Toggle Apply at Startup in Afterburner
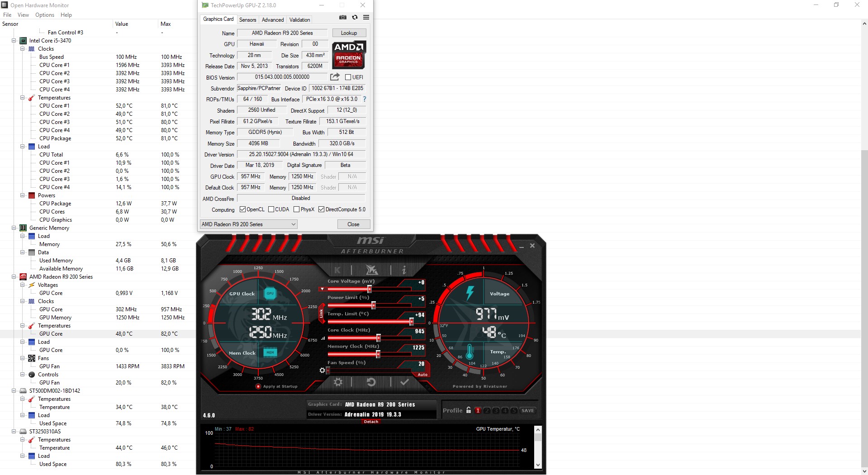Screen dimensions: 868x475 click(258, 386)
